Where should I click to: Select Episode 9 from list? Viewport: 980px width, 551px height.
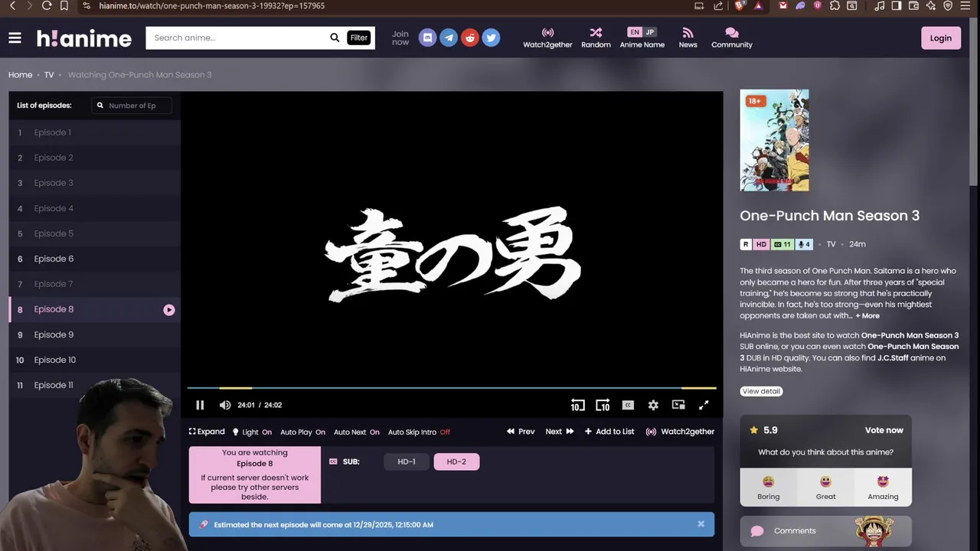point(95,334)
